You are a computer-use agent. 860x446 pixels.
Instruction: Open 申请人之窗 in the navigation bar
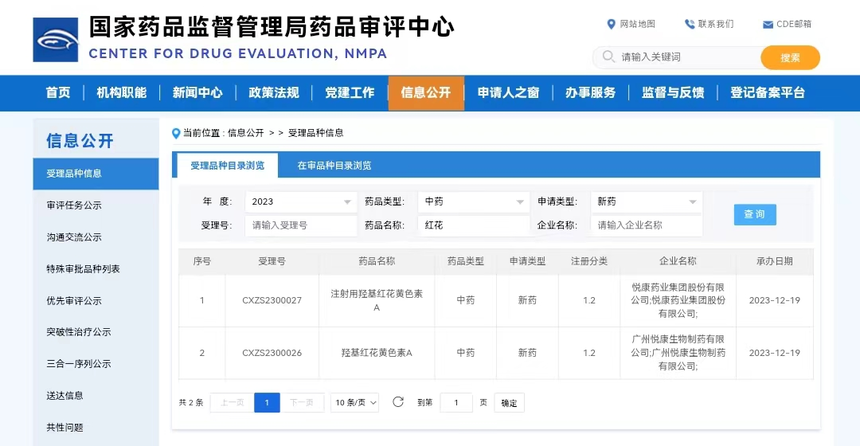coord(508,93)
